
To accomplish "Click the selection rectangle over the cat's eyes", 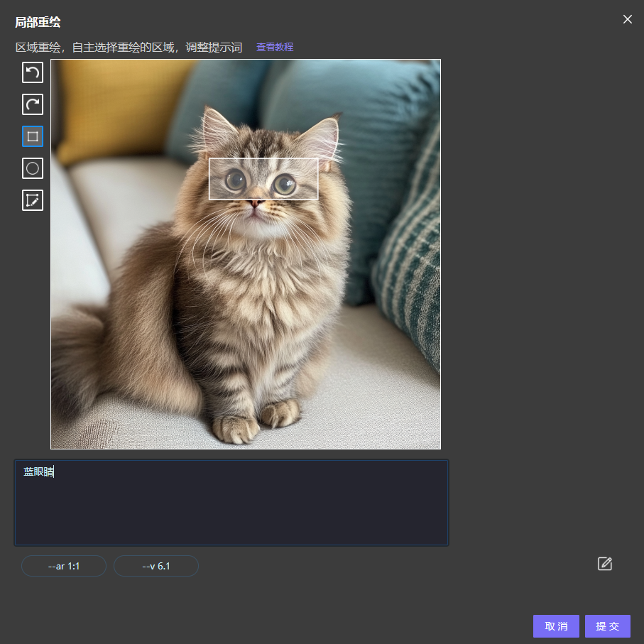I will pyautogui.click(x=263, y=179).
